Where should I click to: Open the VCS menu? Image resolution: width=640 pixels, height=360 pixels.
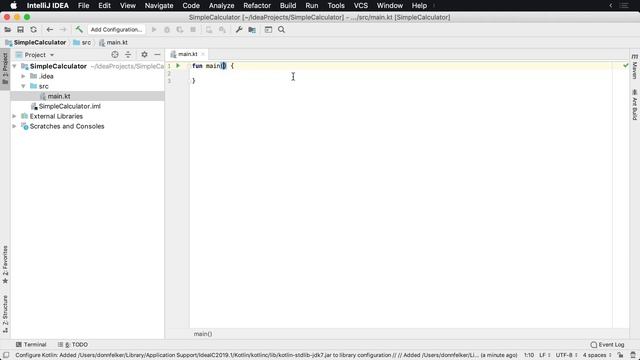point(360,6)
